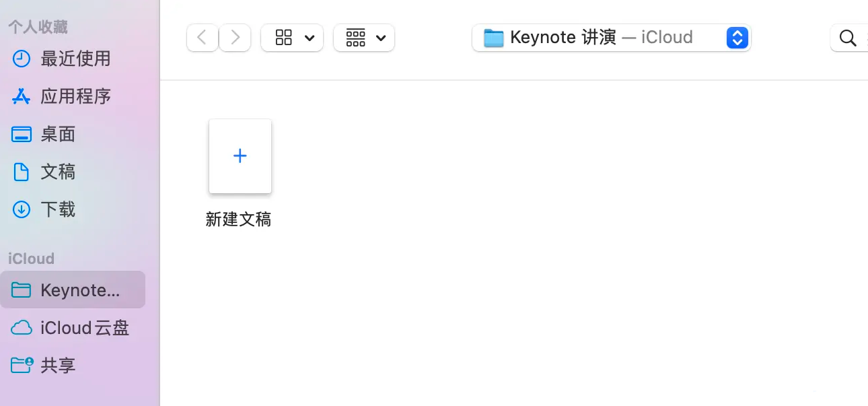The width and height of the screenshot is (868, 406).
Task: Select the 应用程序 sidebar icon
Action: 21,96
